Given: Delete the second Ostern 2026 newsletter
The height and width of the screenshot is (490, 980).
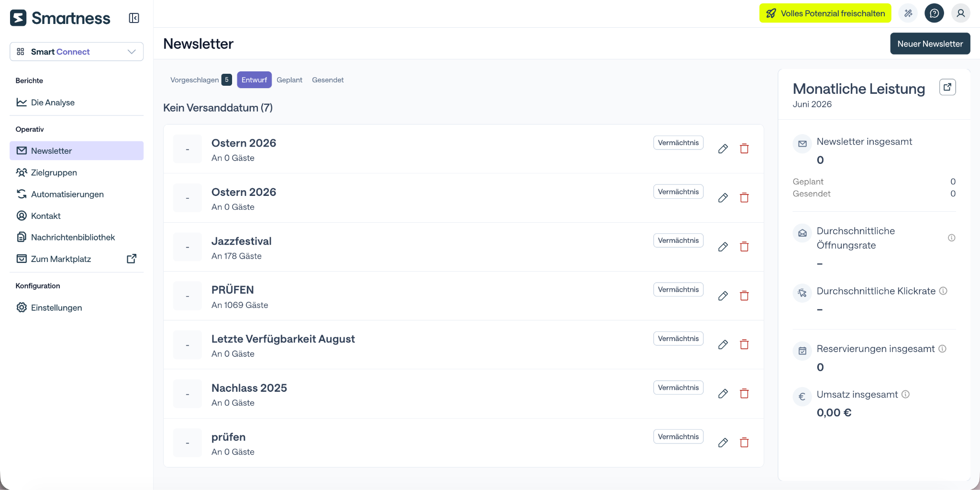Looking at the screenshot, I should pyautogui.click(x=744, y=198).
